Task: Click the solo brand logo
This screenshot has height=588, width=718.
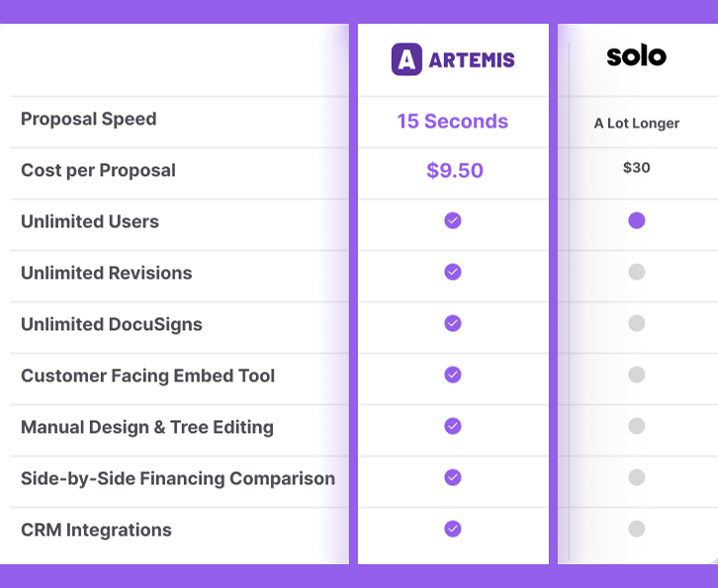Action: pyautogui.click(x=636, y=55)
